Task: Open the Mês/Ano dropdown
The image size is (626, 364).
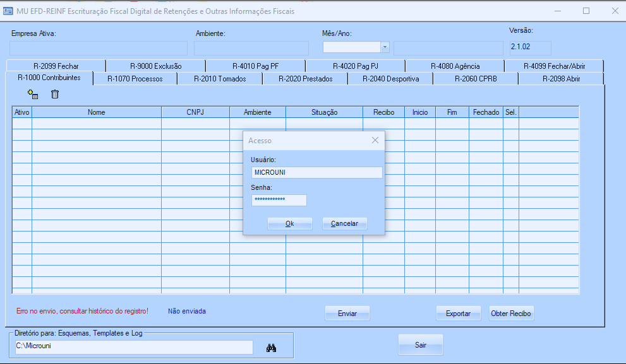Action: 385,47
